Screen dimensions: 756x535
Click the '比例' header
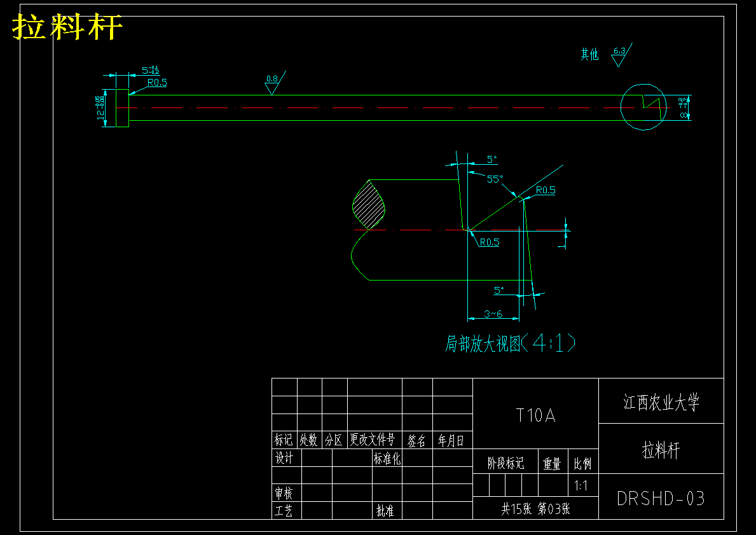click(x=582, y=464)
